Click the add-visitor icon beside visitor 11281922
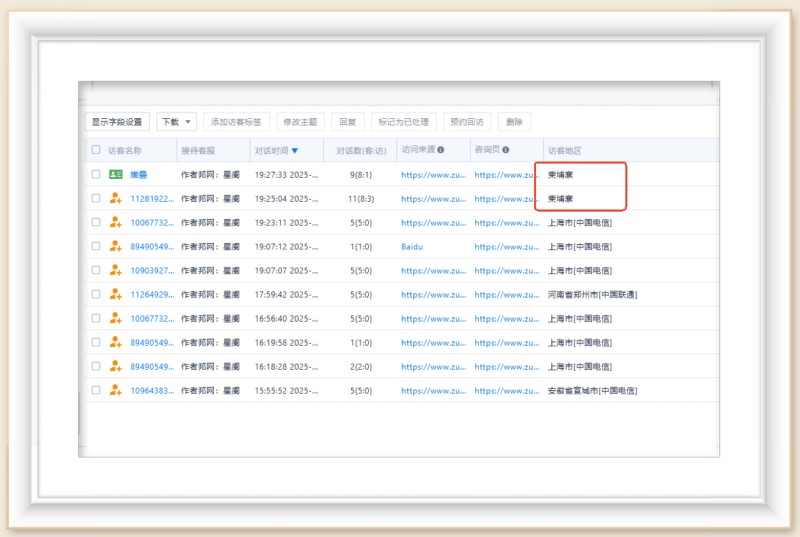 click(x=115, y=199)
